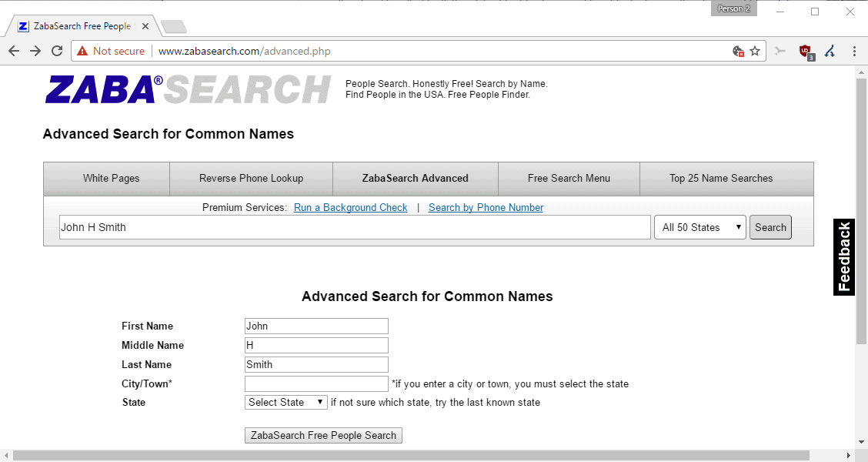Click the Back navigation arrow
Viewport: 868px width, 462px height.
[x=13, y=51]
